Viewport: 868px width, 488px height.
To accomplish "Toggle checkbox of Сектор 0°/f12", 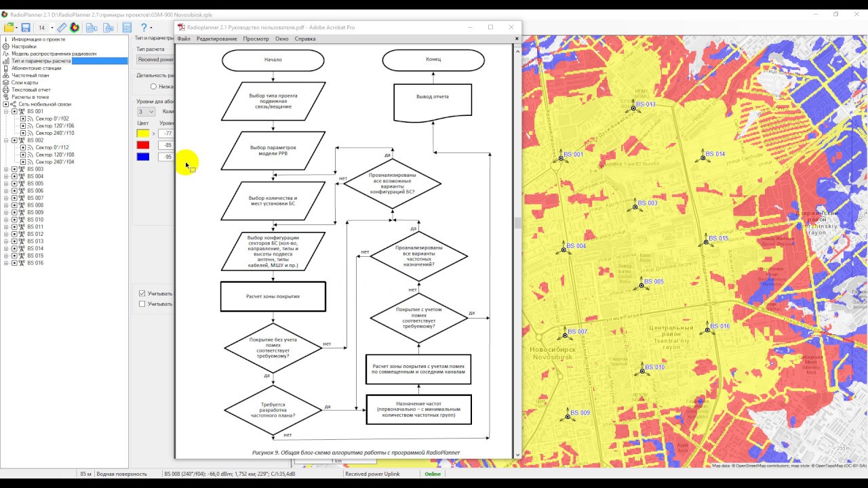I will click(23, 148).
